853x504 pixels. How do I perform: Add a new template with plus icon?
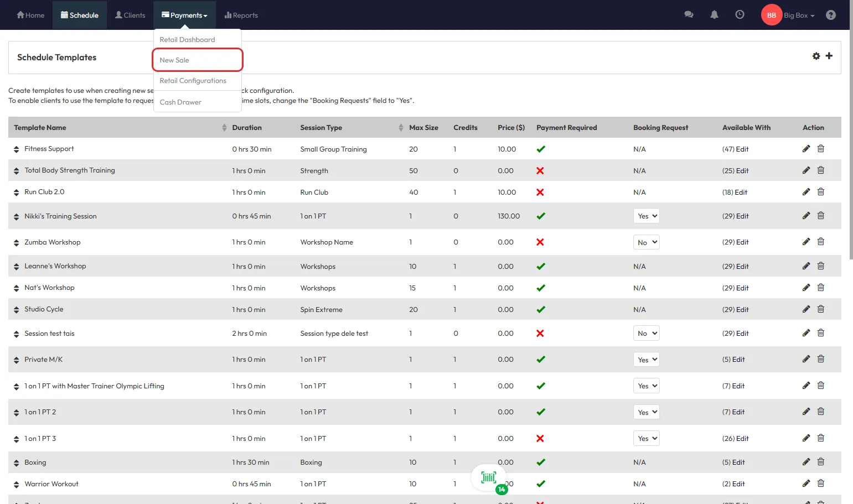click(x=829, y=56)
